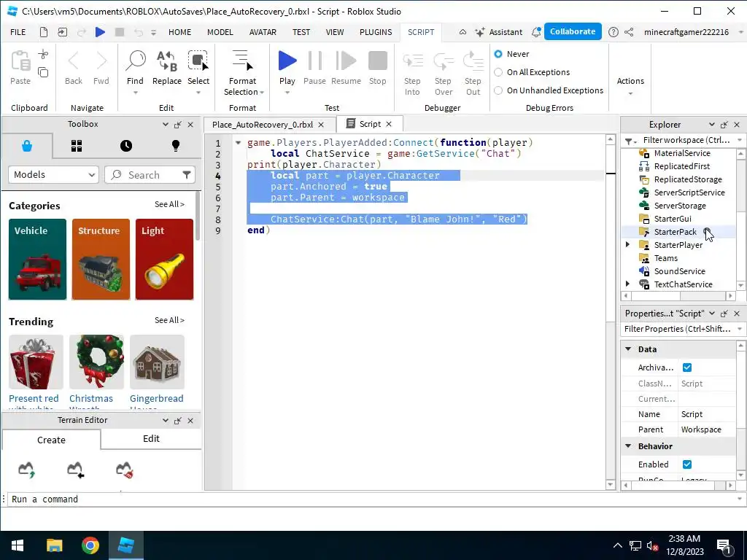Collapse the Data properties section

[628, 349]
